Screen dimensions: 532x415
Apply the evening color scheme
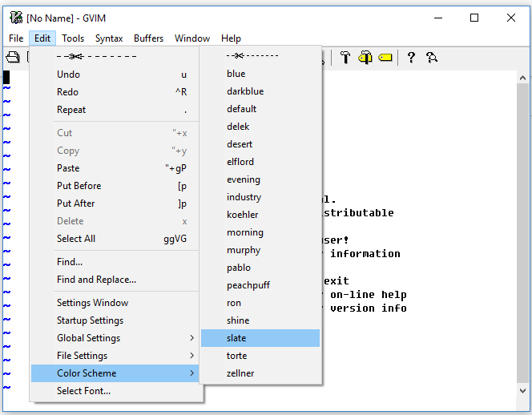(260, 179)
